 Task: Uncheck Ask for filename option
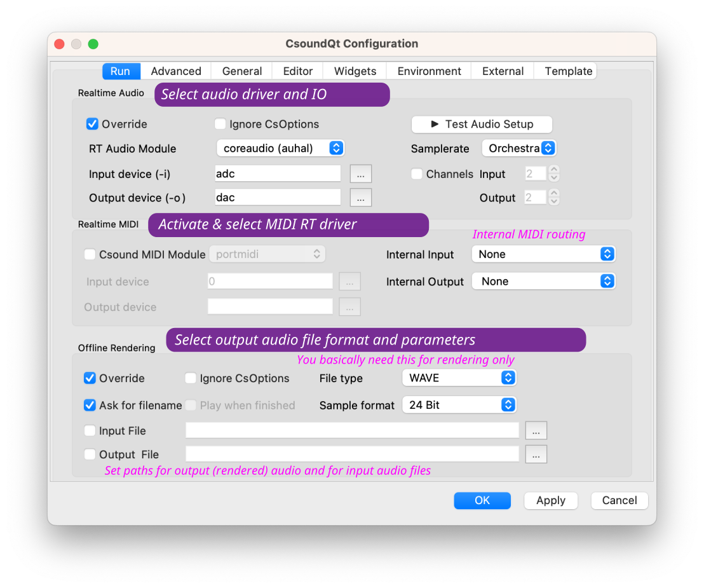(90, 405)
